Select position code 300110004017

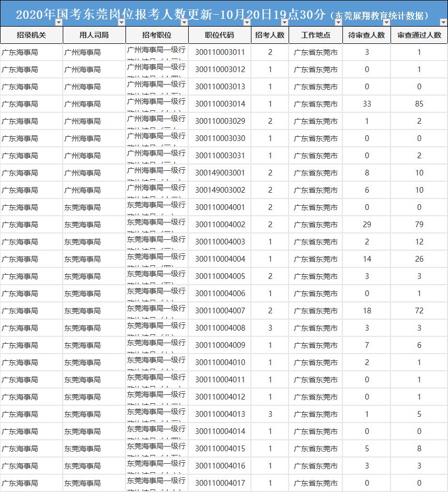tap(220, 483)
